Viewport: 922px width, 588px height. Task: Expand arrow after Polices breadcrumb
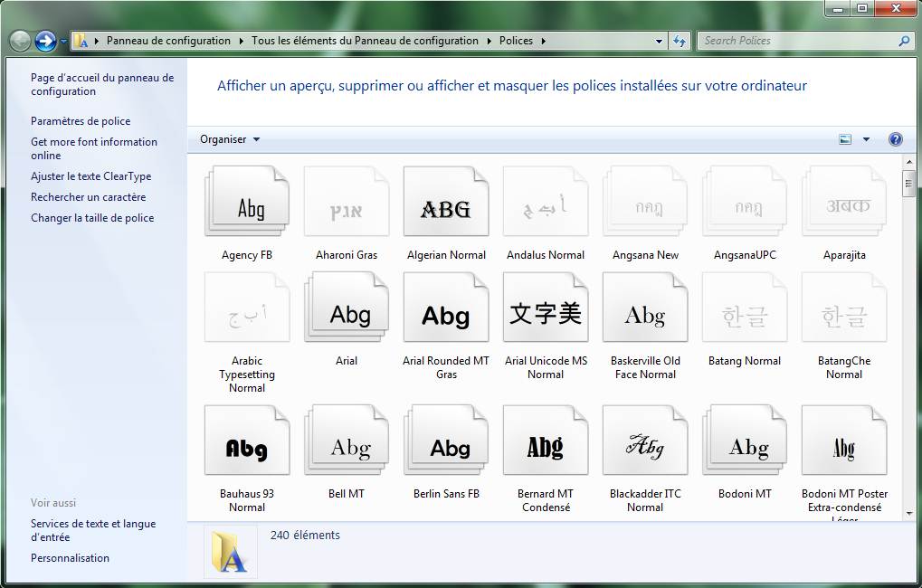(x=543, y=41)
